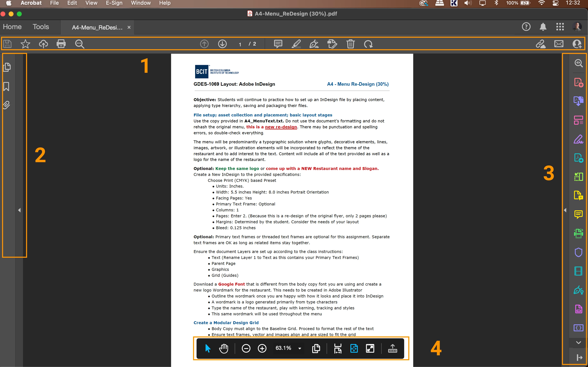Star this file as a favorite
Screen dimensions: 588x367
click(x=25, y=44)
